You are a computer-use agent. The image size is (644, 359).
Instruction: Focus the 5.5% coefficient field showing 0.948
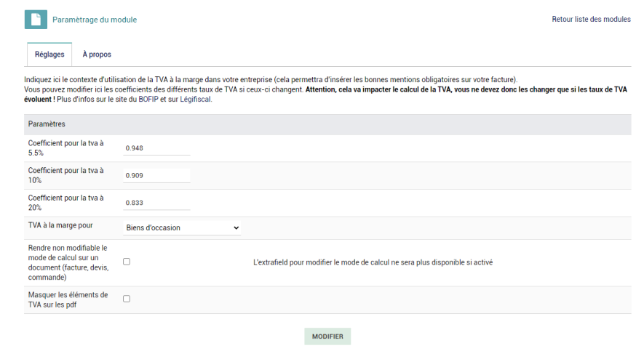pyautogui.click(x=156, y=148)
